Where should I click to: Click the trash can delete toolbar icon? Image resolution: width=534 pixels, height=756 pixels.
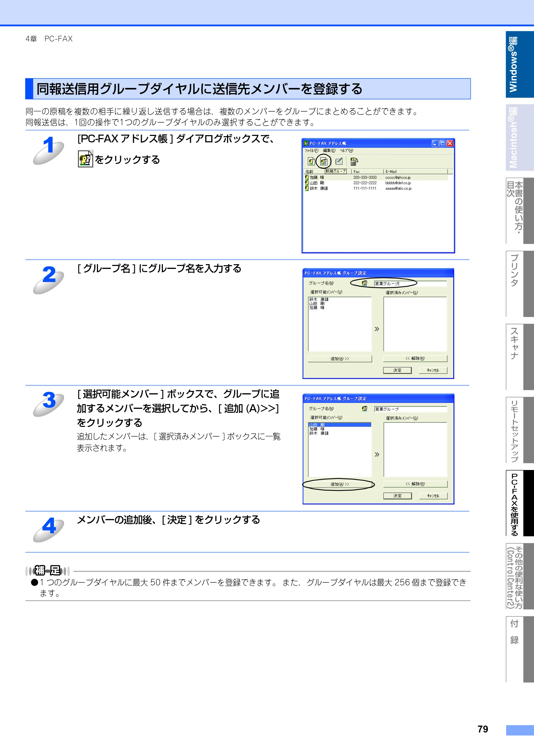click(354, 161)
